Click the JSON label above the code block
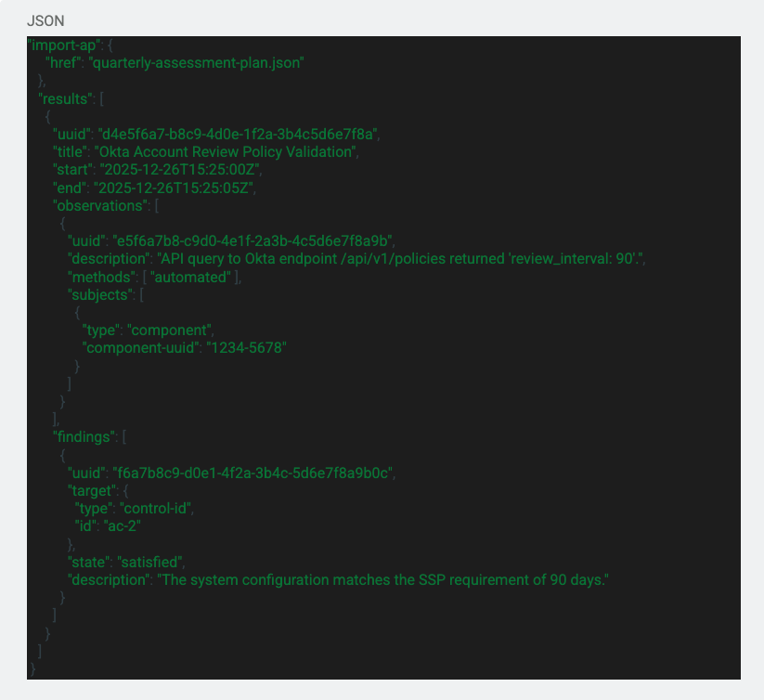The height and width of the screenshot is (700, 764). point(45,20)
